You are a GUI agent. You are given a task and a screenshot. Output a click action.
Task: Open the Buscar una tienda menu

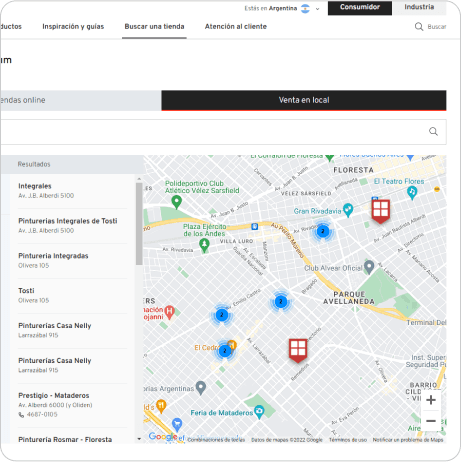(x=154, y=26)
